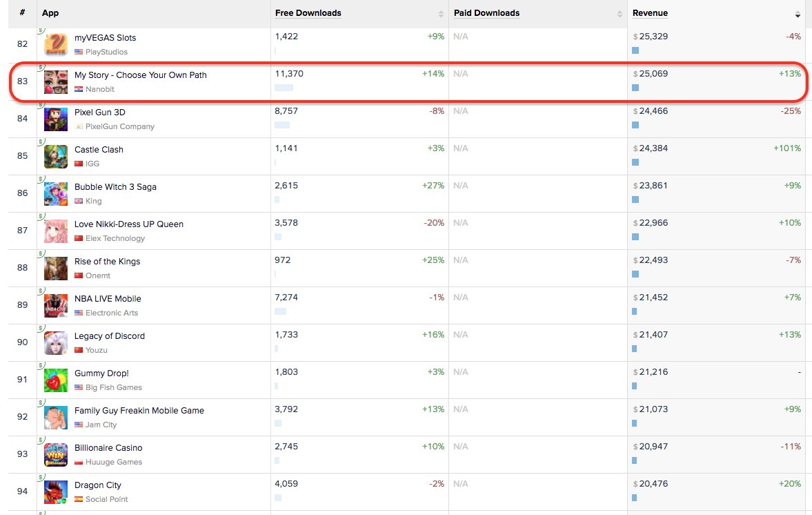812x515 pixels.
Task: Click My Story free downloads bar
Action: coord(284,88)
